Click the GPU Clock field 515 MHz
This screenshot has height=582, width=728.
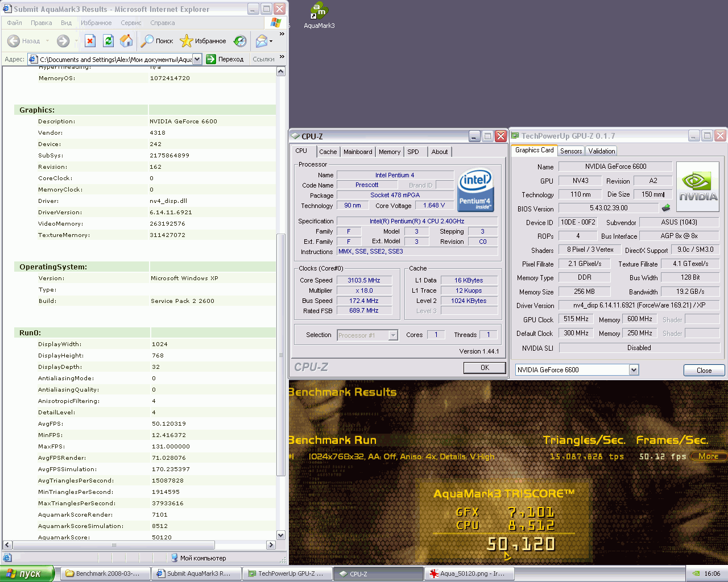click(576, 319)
